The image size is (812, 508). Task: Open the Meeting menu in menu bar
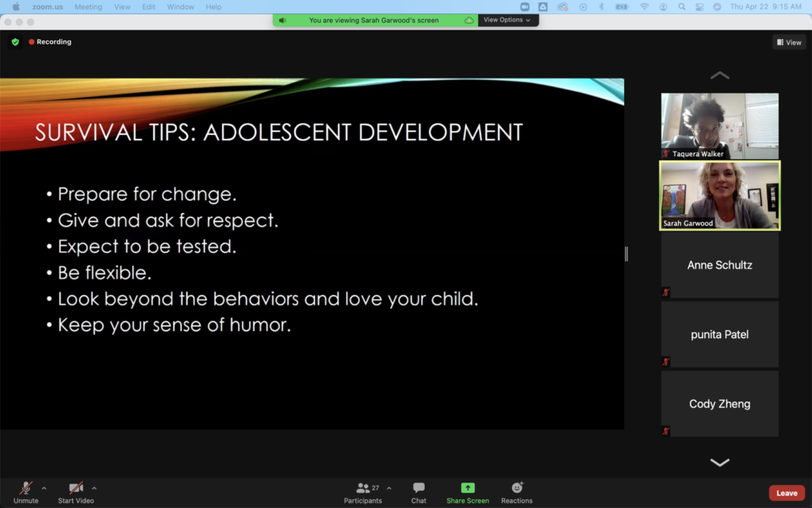tap(88, 7)
